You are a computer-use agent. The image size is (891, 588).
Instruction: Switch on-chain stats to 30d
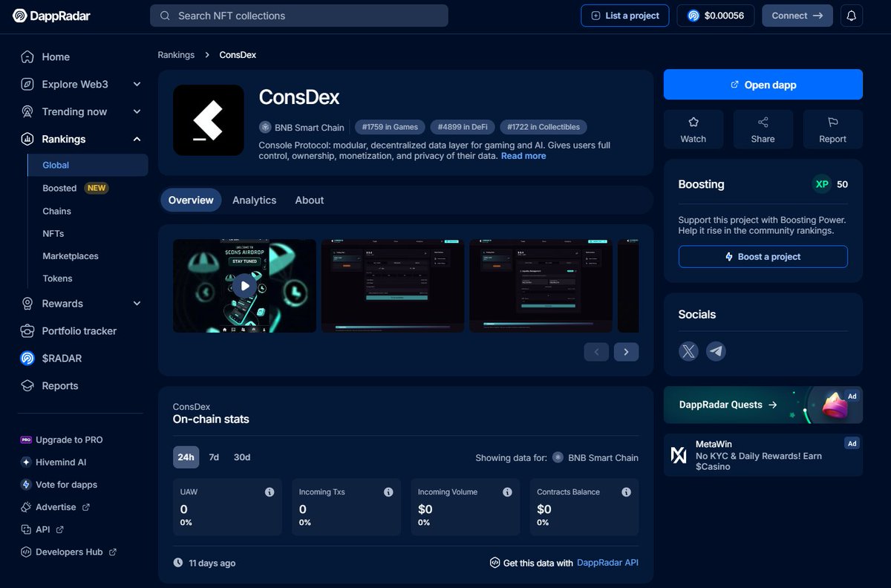click(x=241, y=457)
